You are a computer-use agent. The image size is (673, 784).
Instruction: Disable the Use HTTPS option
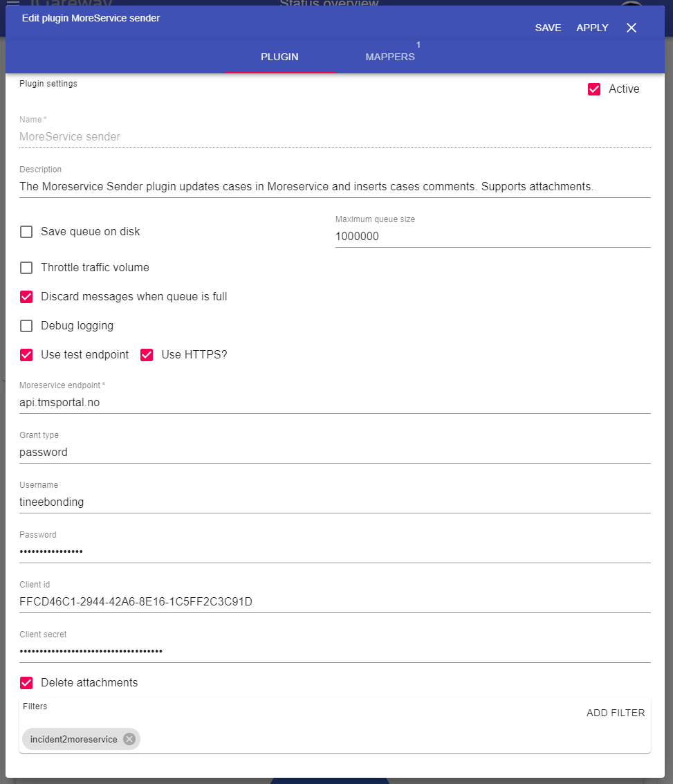[x=147, y=355]
